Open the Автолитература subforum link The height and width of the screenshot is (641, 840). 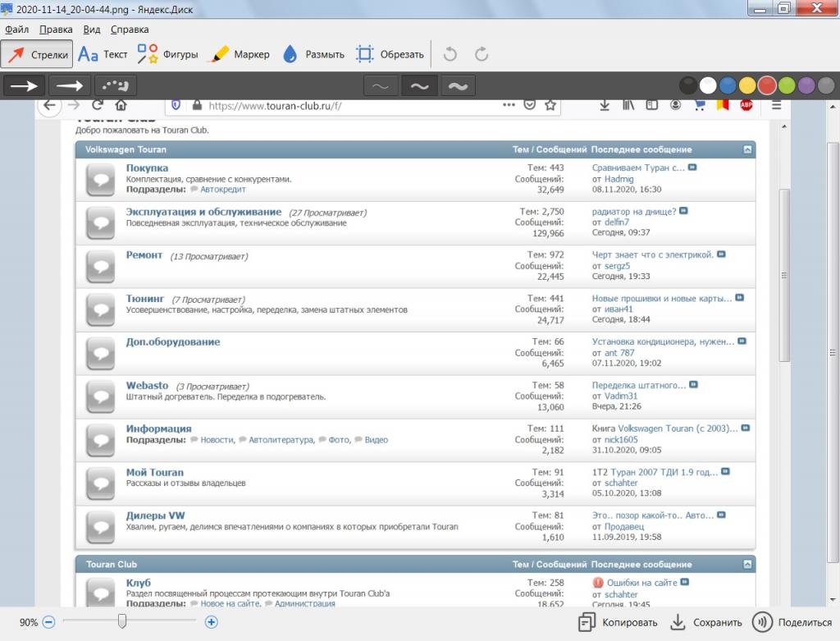tap(281, 439)
